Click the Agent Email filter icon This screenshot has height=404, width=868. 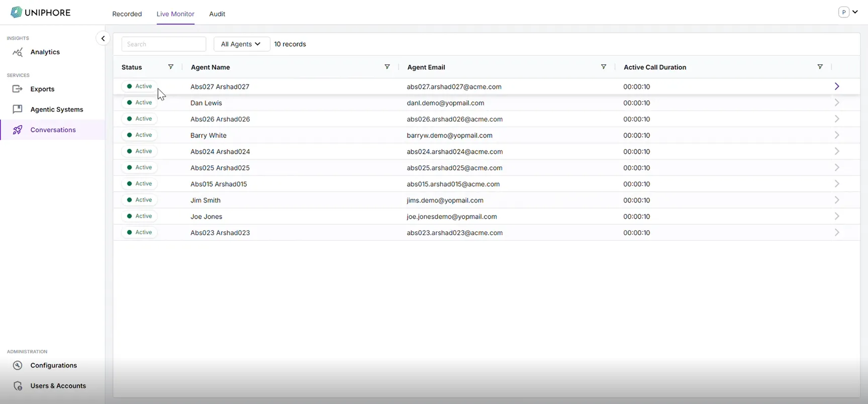coord(603,67)
